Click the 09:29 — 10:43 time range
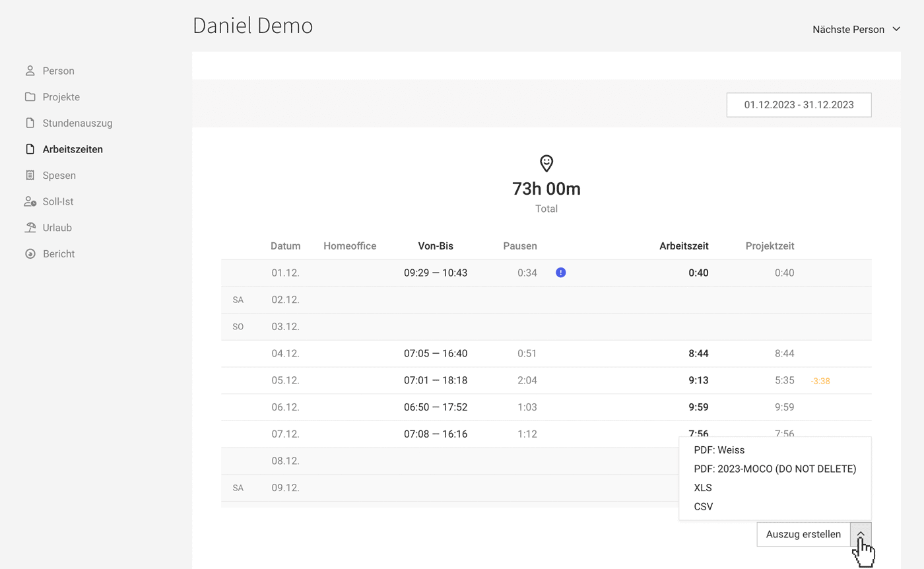The height and width of the screenshot is (569, 924). coord(436,273)
